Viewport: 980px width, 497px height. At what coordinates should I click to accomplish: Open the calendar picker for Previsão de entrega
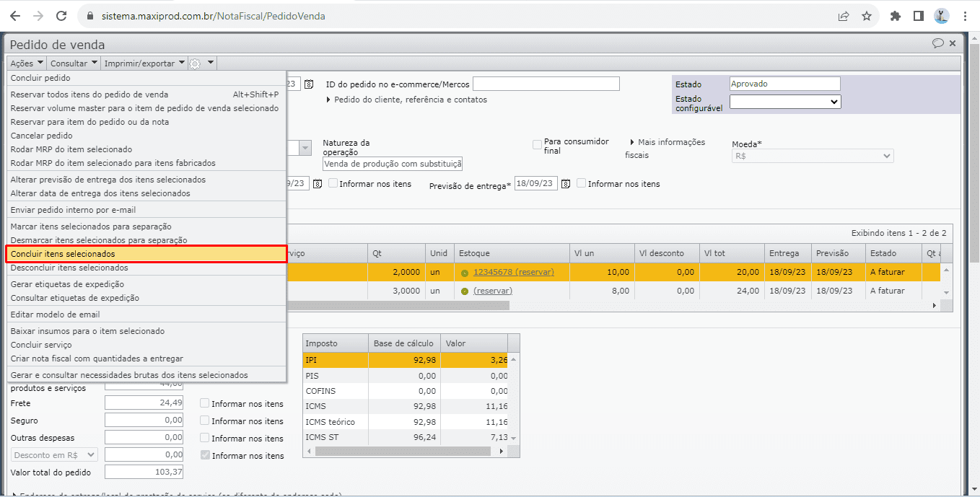(x=566, y=184)
